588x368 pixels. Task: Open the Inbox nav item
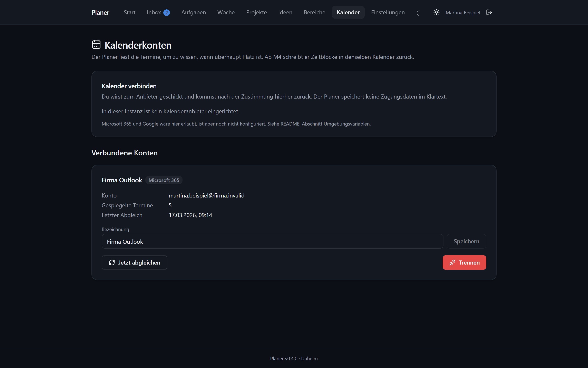158,12
